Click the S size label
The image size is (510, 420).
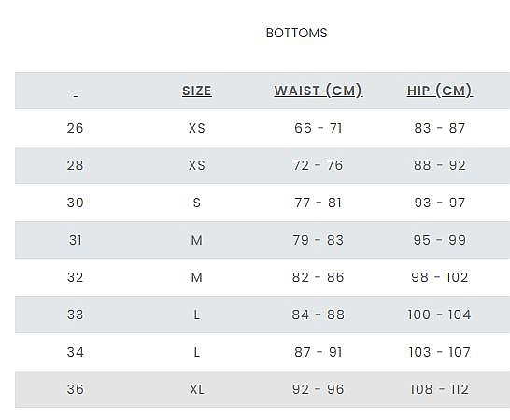pyautogui.click(x=197, y=203)
